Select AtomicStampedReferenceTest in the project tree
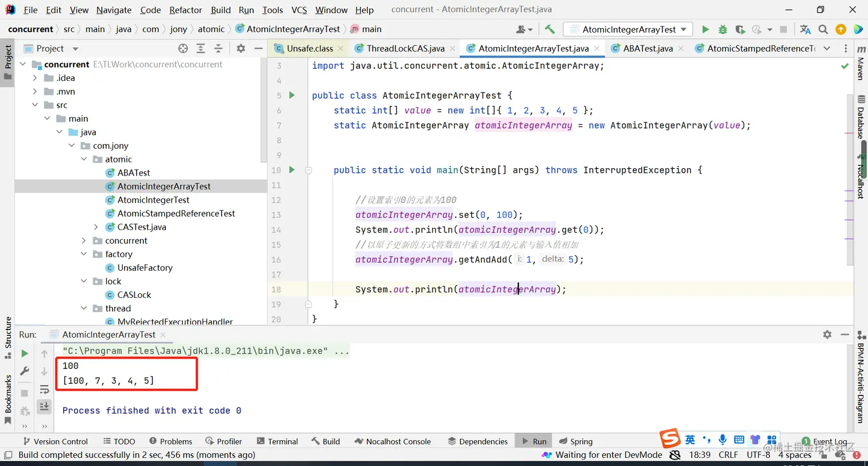This screenshot has height=466, width=868. [x=176, y=213]
